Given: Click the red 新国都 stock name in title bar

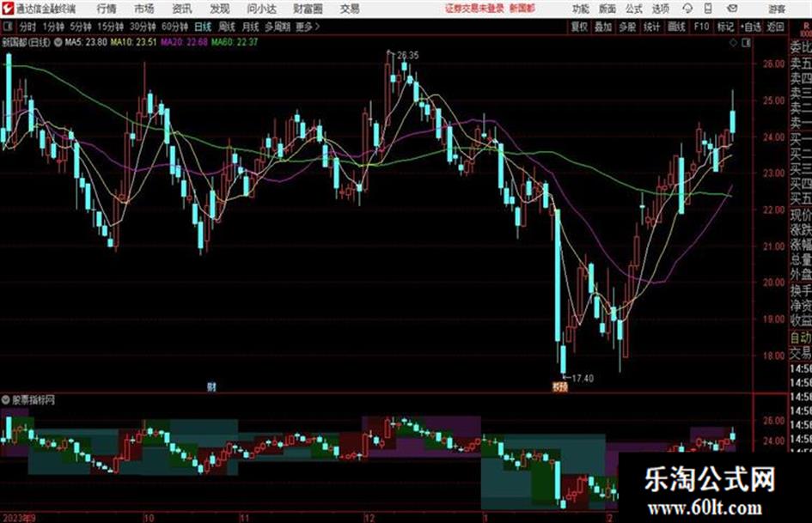Looking at the screenshot, I should (x=522, y=9).
